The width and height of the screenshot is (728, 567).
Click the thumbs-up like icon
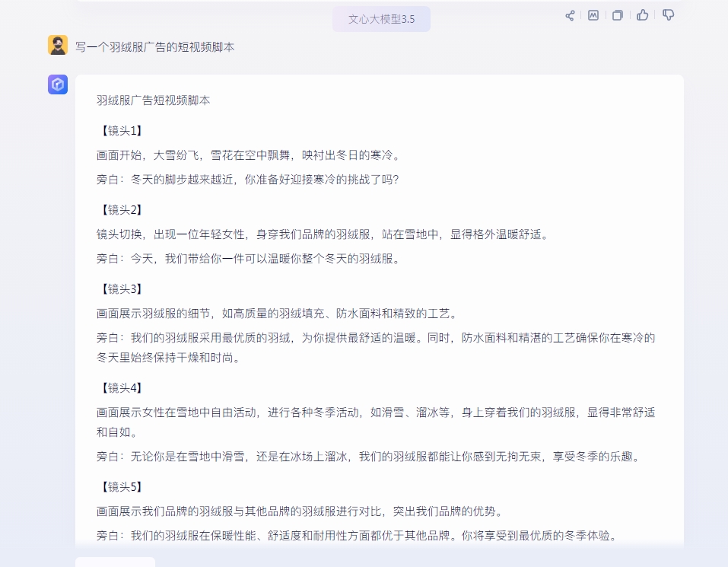tap(643, 15)
